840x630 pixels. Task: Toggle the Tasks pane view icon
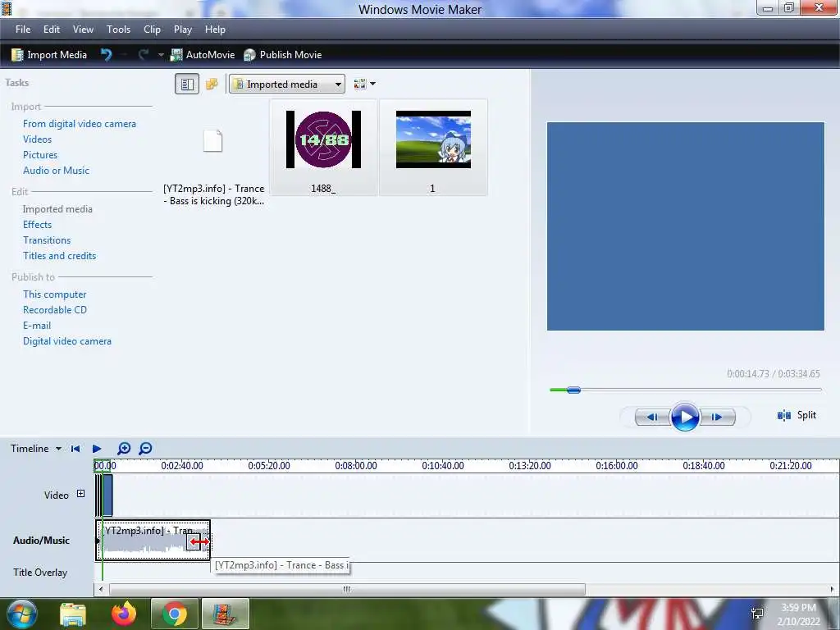pyautogui.click(x=187, y=84)
